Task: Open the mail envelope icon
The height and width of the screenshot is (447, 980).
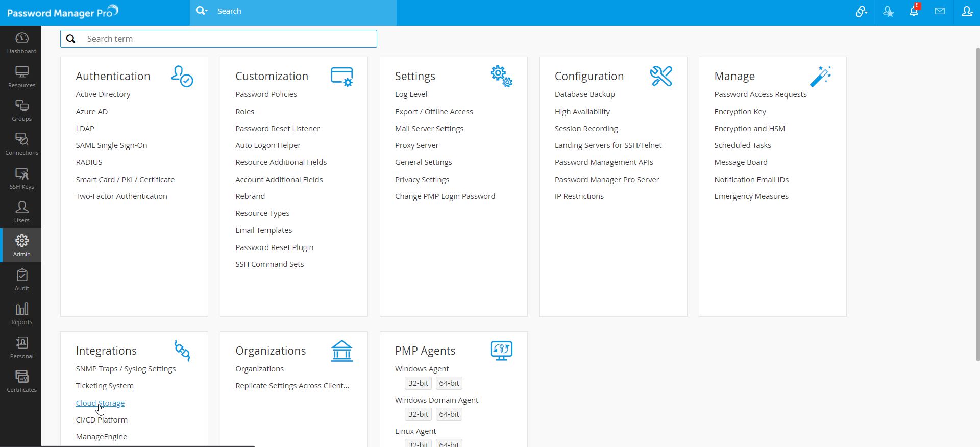Action: pyautogui.click(x=940, y=11)
